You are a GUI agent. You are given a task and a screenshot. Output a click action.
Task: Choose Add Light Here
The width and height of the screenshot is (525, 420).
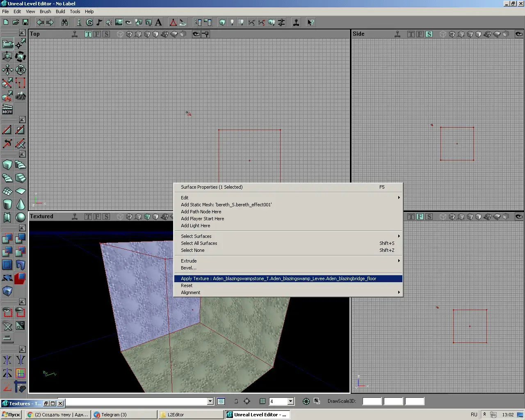pos(288,226)
